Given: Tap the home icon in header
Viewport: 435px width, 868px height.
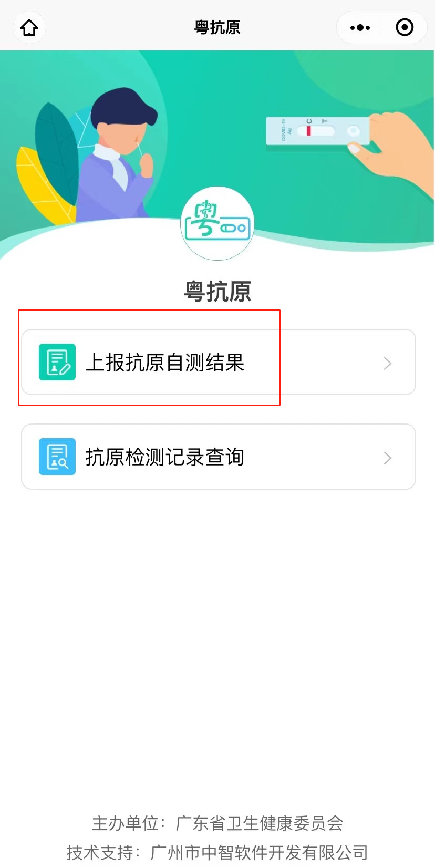Looking at the screenshot, I should (x=29, y=27).
